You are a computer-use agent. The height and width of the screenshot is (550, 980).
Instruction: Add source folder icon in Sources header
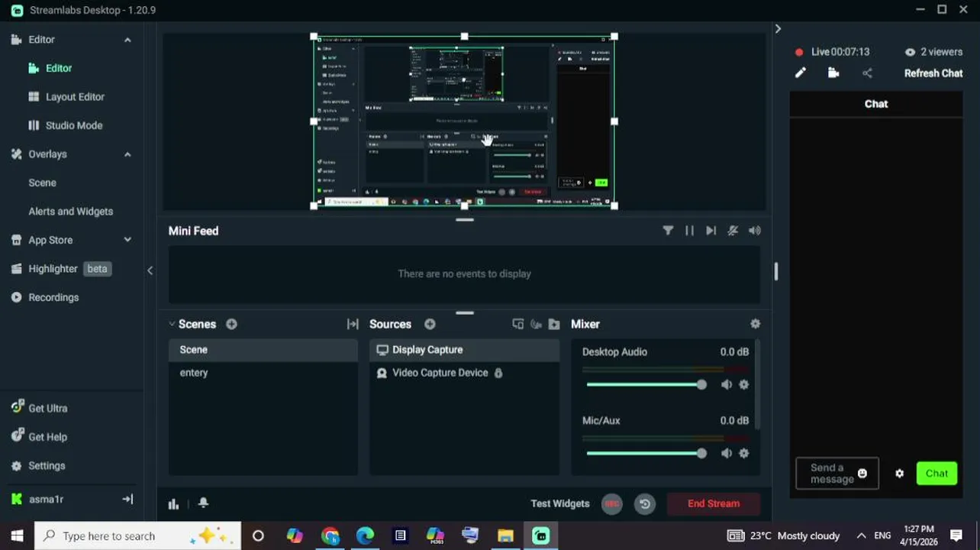coord(554,324)
